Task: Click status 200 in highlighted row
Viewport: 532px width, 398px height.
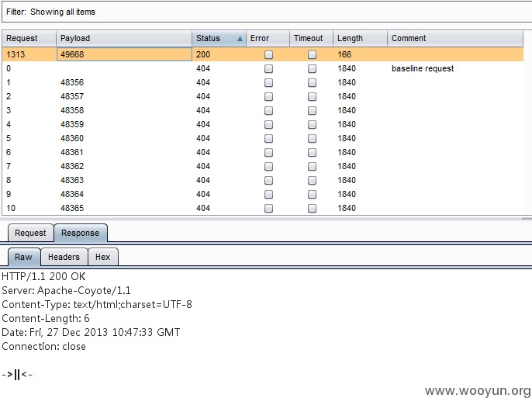Action: [x=203, y=54]
